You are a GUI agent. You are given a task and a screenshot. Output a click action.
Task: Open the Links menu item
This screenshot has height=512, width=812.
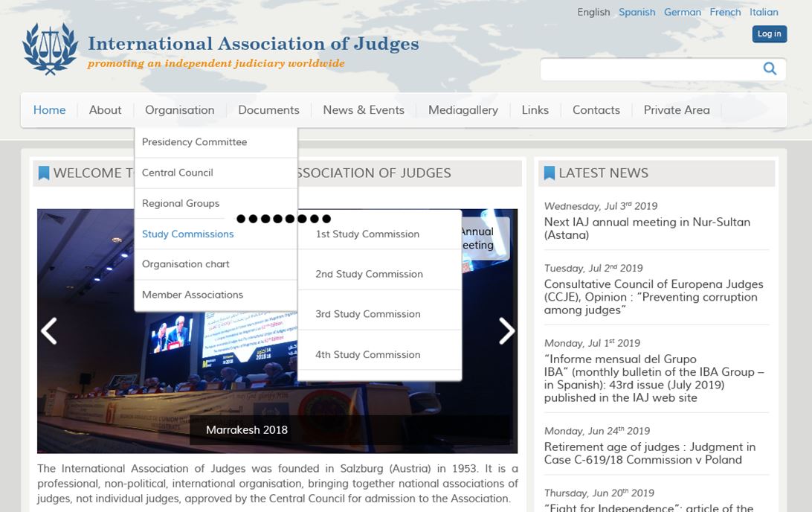coord(535,110)
